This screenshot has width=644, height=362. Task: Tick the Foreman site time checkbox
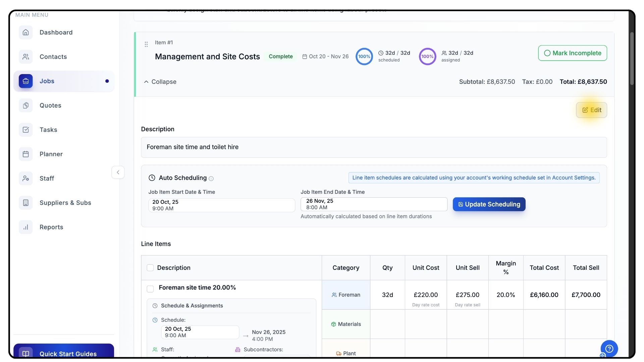[150, 289]
